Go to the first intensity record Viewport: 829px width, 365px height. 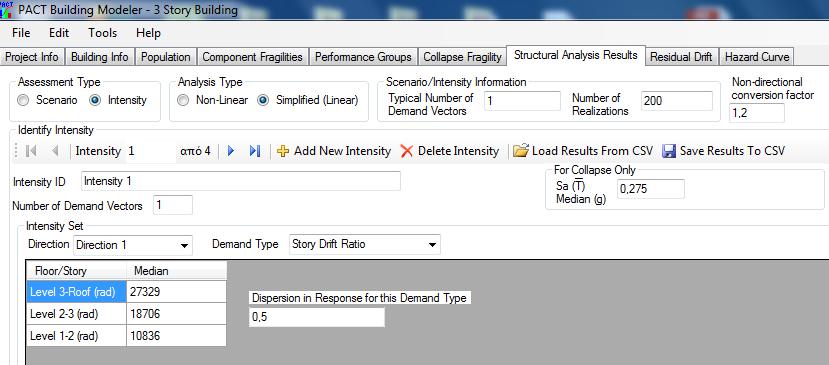point(31,151)
